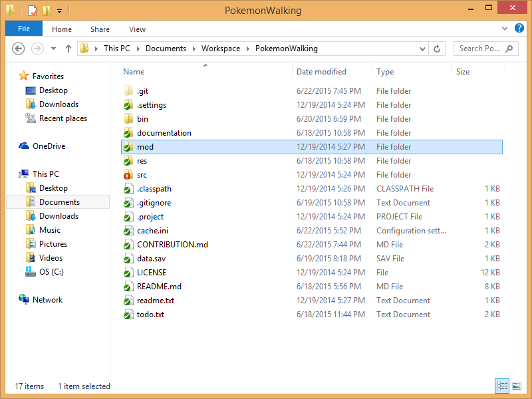Viewport: 532px width, 399px height.
Task: Select Documents under This PC
Action: [59, 202]
